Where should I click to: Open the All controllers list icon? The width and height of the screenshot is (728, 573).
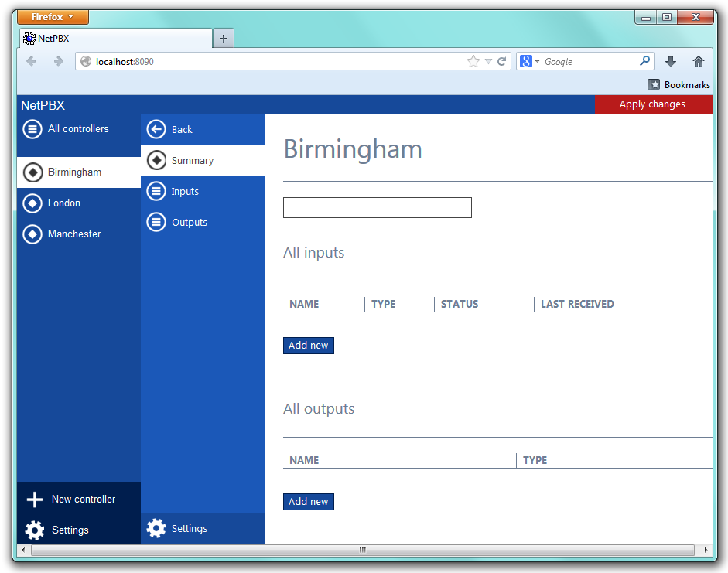[x=32, y=129]
